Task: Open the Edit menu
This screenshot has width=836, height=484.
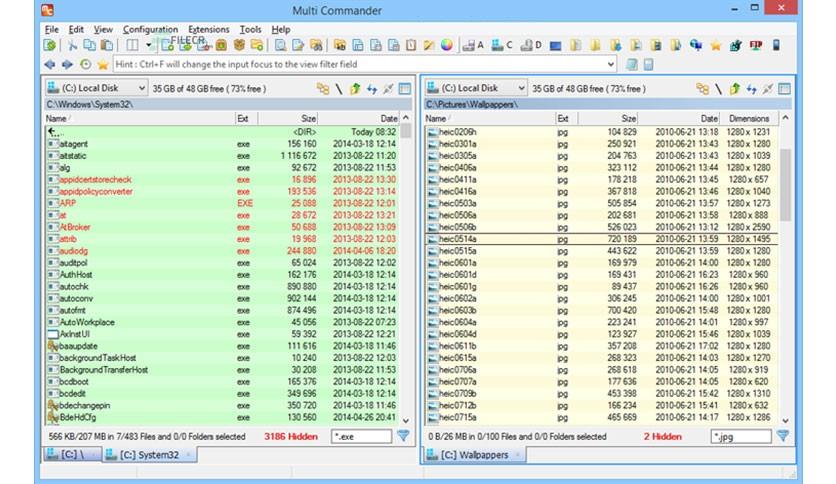Action: (x=76, y=29)
